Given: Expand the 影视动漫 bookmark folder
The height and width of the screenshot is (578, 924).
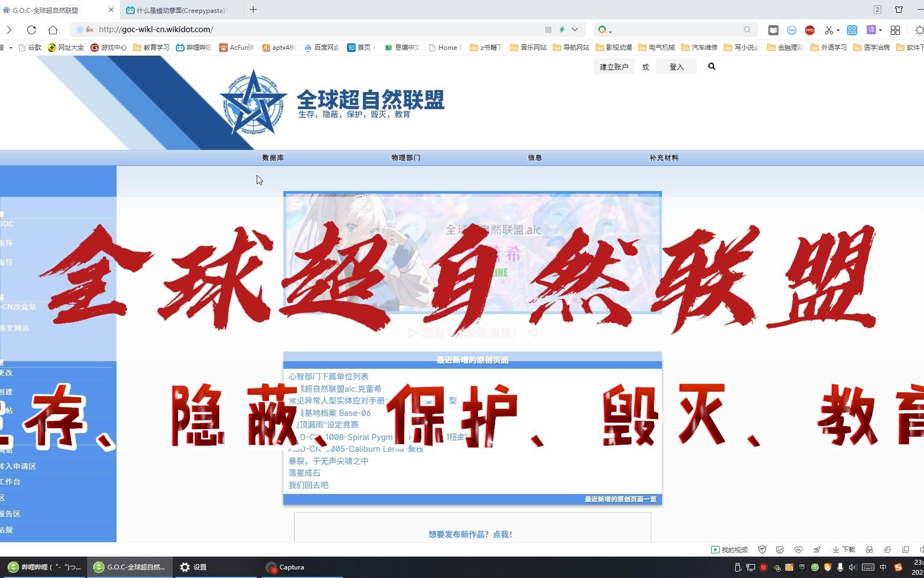Looking at the screenshot, I should [x=614, y=48].
